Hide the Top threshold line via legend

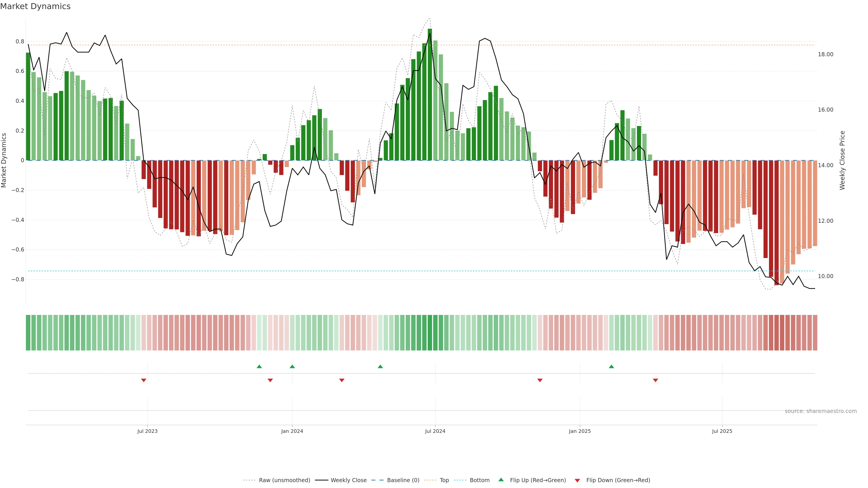point(444,480)
